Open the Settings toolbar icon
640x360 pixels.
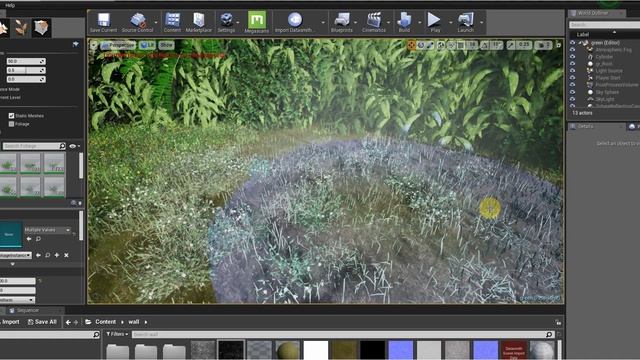(226, 22)
